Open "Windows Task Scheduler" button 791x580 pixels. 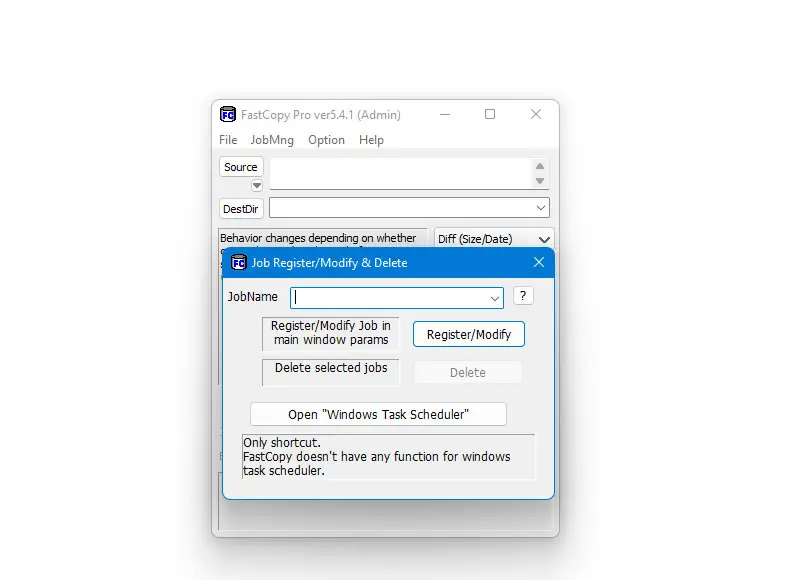coord(378,415)
